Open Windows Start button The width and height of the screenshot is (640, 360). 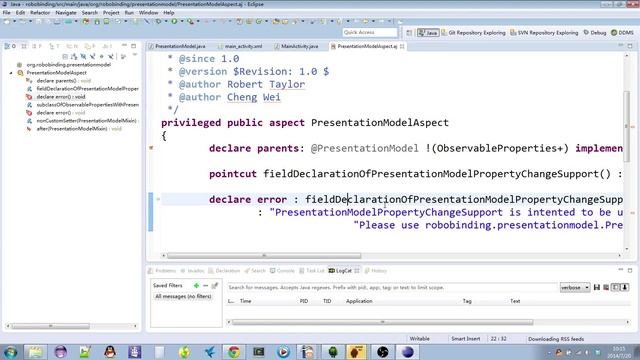point(10,351)
